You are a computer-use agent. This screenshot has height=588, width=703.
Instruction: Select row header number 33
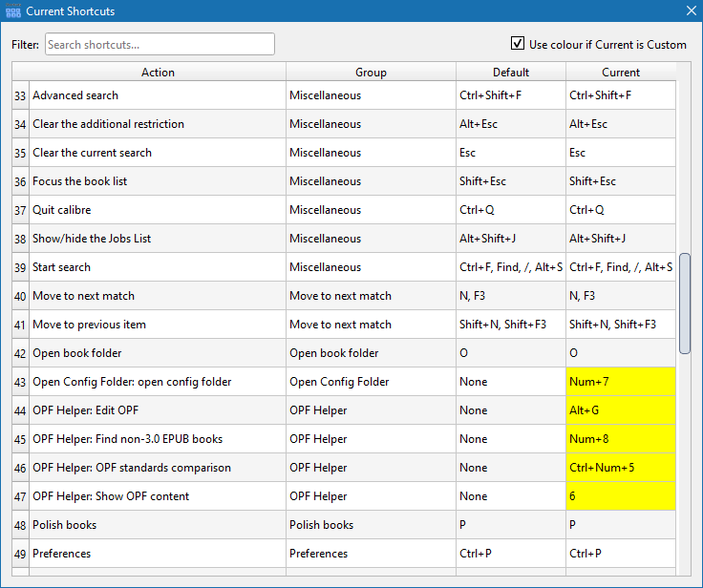(20, 95)
